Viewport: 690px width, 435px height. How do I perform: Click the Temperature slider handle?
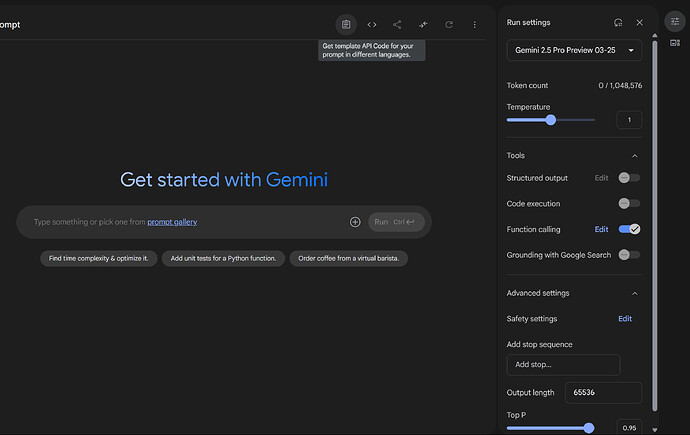[x=551, y=120]
